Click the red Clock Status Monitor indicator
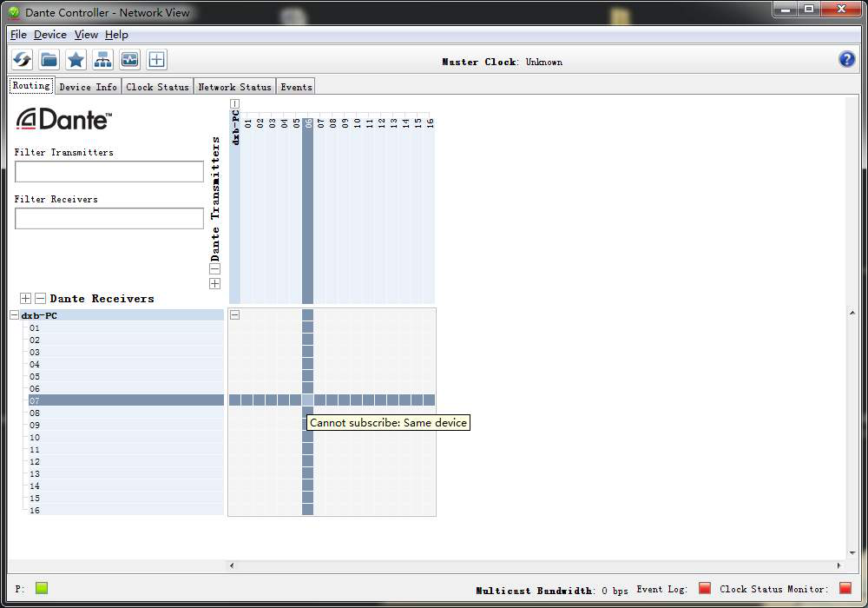The image size is (868, 608). point(845,588)
